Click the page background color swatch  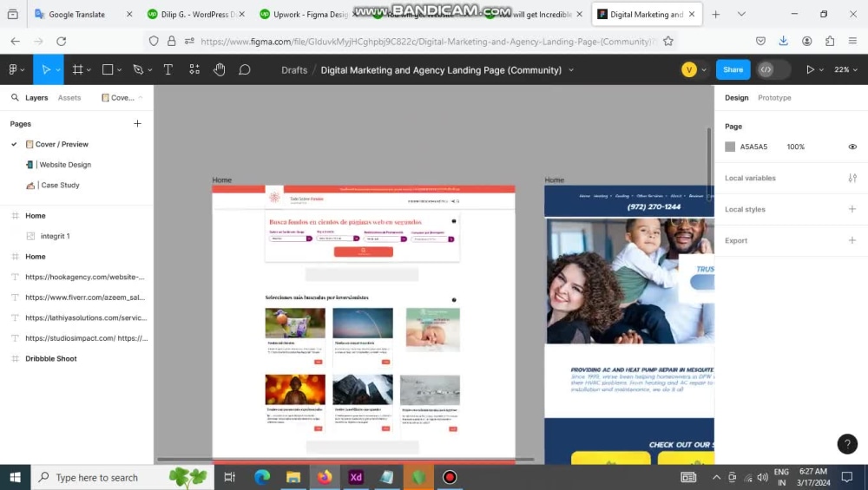(x=730, y=147)
